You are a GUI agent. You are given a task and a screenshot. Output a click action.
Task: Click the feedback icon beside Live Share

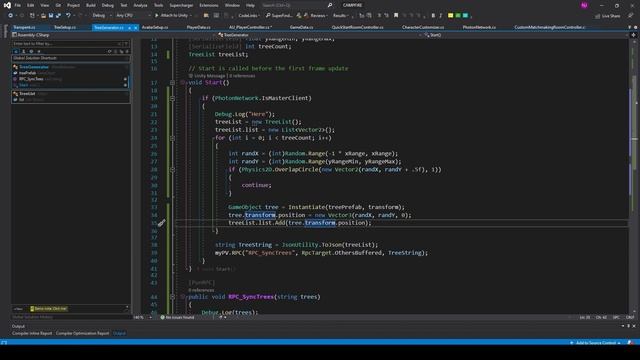(631, 16)
